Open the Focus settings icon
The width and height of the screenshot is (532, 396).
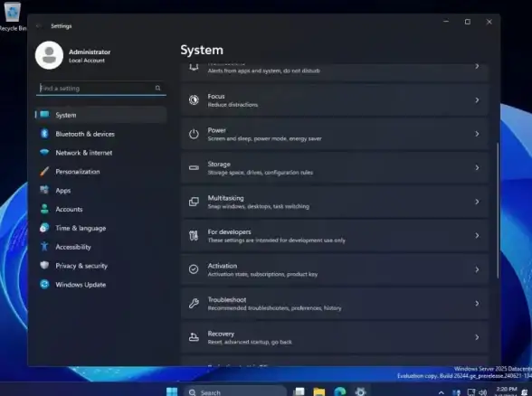tap(194, 100)
